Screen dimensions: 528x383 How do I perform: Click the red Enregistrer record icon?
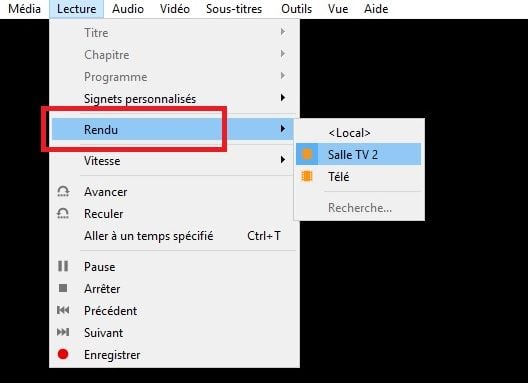click(x=63, y=354)
